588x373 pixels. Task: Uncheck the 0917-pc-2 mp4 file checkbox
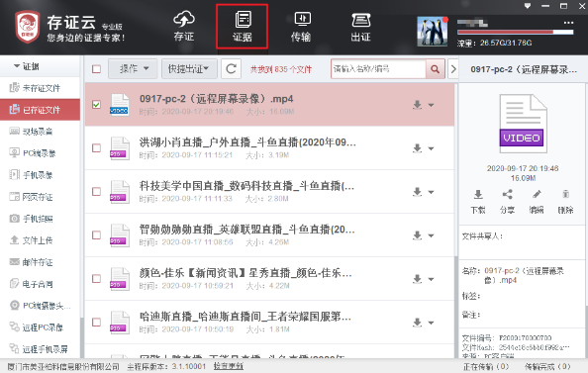96,105
